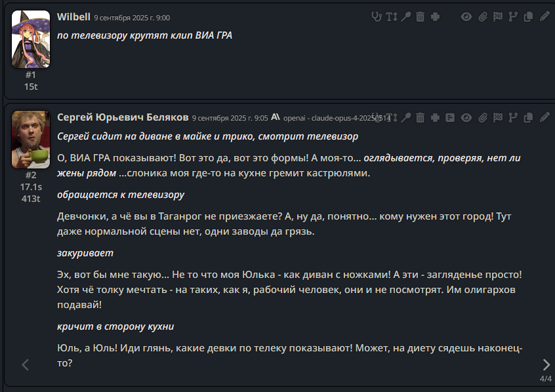Click the lines-in-square icon on Сергей's message

coord(450,118)
